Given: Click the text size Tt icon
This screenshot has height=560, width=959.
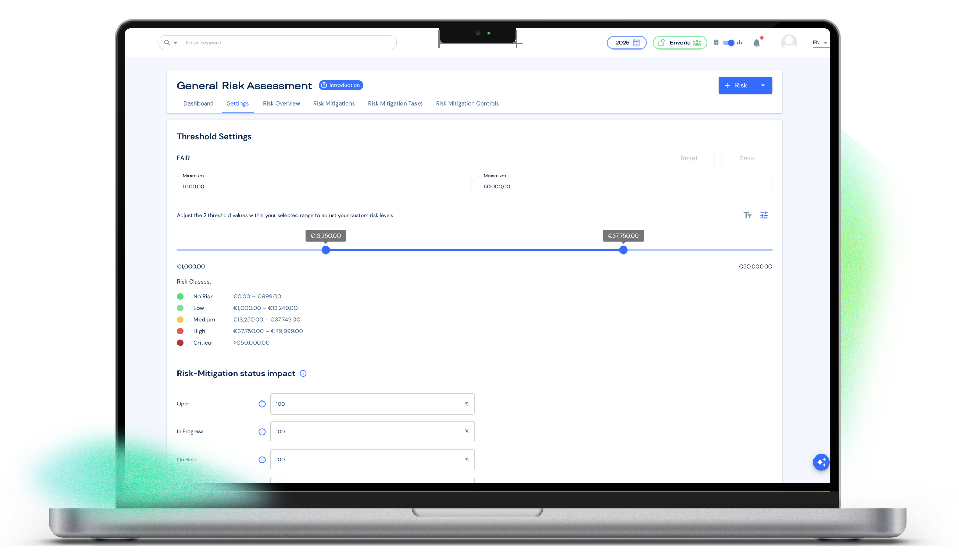Looking at the screenshot, I should [x=747, y=215].
